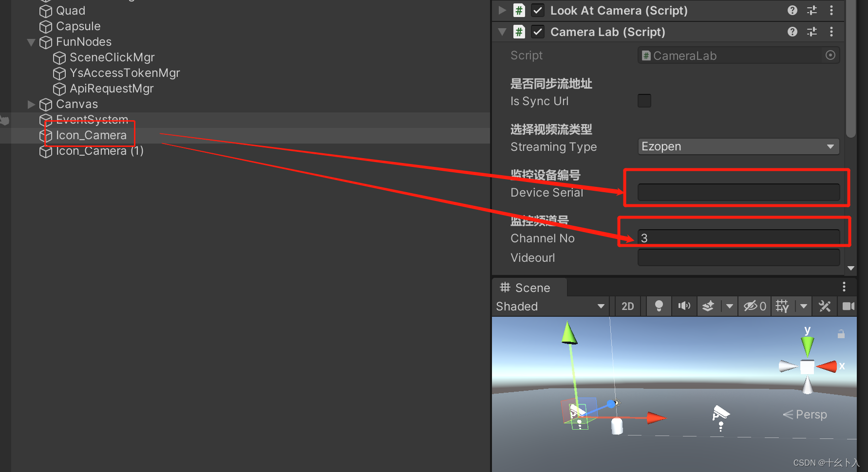Click the gizmo center cube

tap(807, 367)
